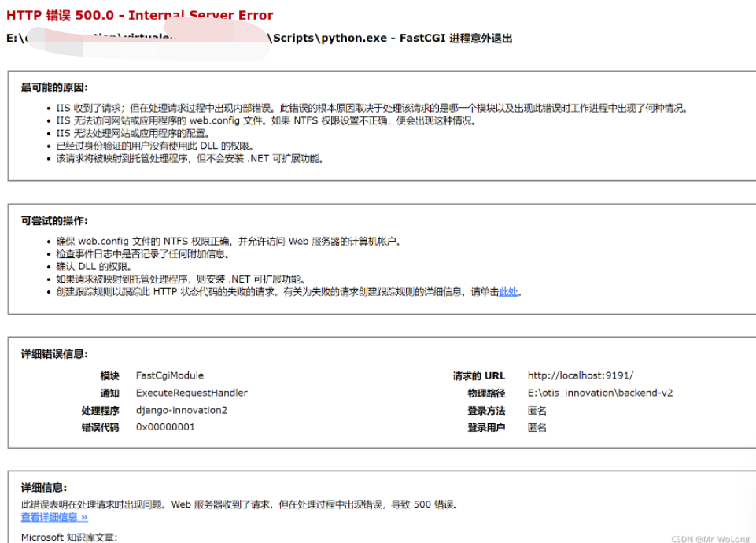Click the 匿名 login method value

tap(536, 410)
